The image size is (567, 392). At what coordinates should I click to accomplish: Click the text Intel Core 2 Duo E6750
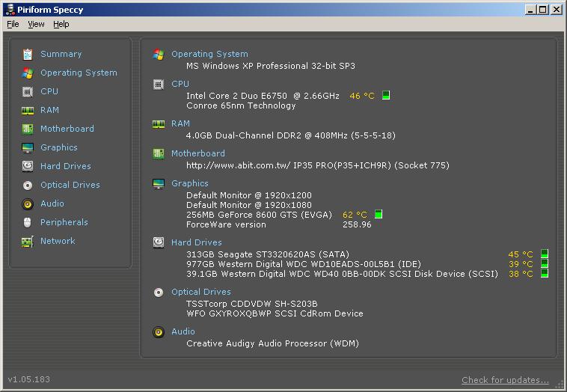[x=236, y=96]
